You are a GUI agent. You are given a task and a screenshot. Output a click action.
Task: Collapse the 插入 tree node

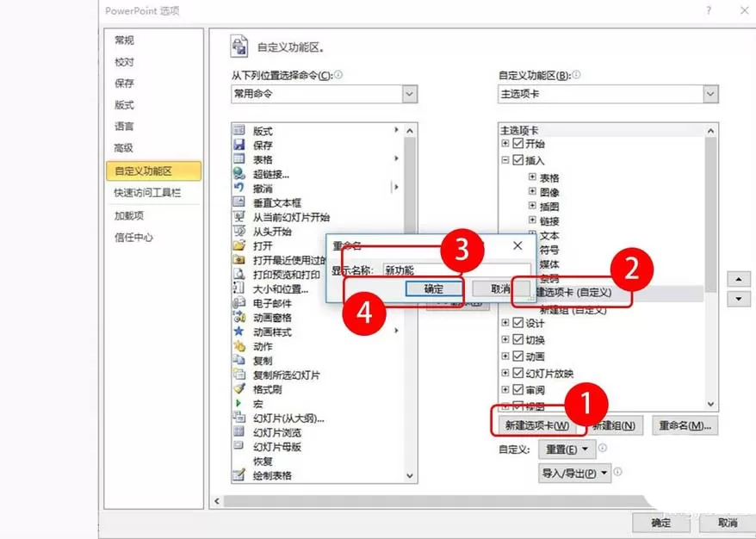[505, 160]
